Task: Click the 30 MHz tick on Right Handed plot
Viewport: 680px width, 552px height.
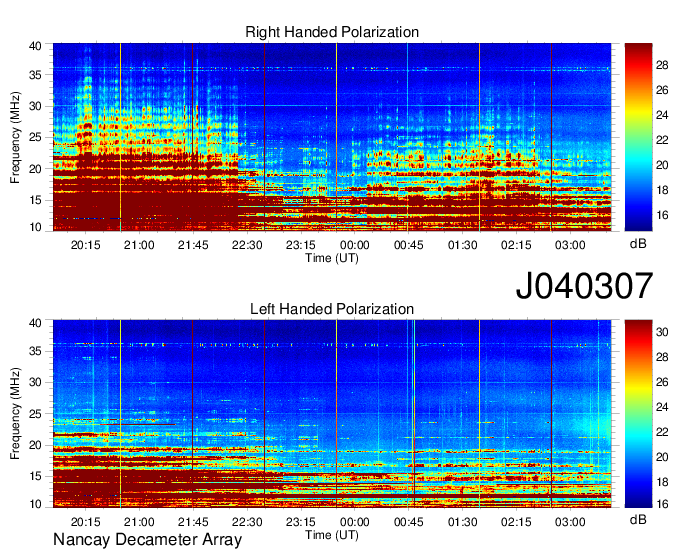Action: tap(35, 106)
